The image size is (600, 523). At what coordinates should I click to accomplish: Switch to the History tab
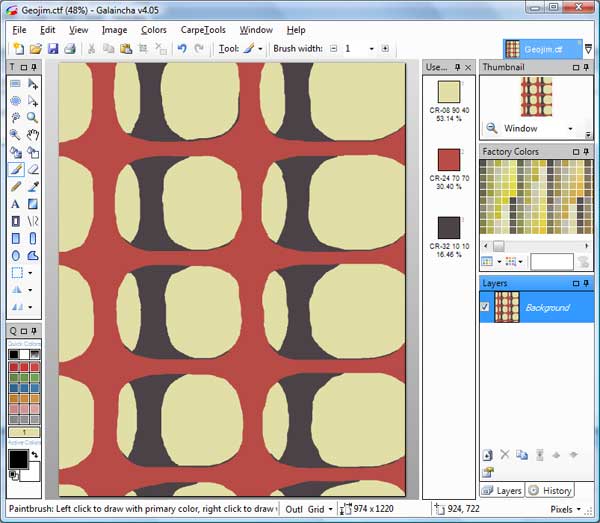point(550,490)
